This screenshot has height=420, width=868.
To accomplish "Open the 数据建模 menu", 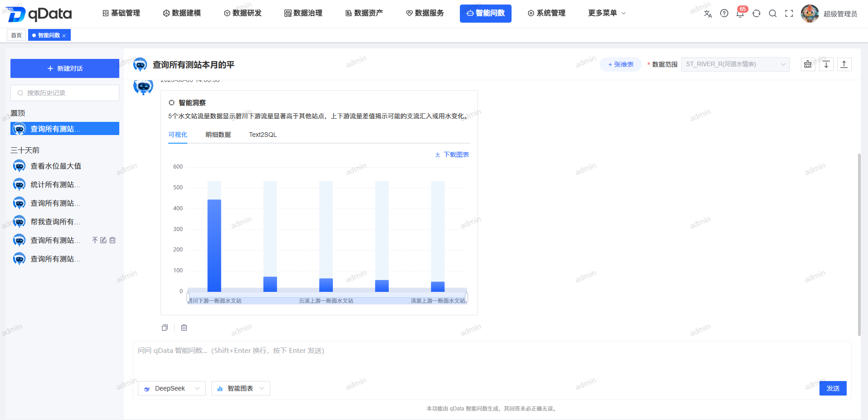I will tap(182, 13).
